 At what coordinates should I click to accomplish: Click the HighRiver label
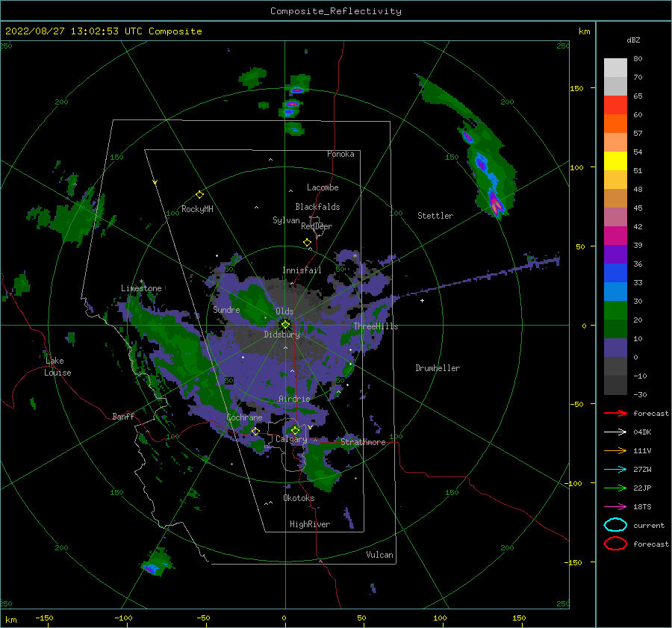coord(310,524)
